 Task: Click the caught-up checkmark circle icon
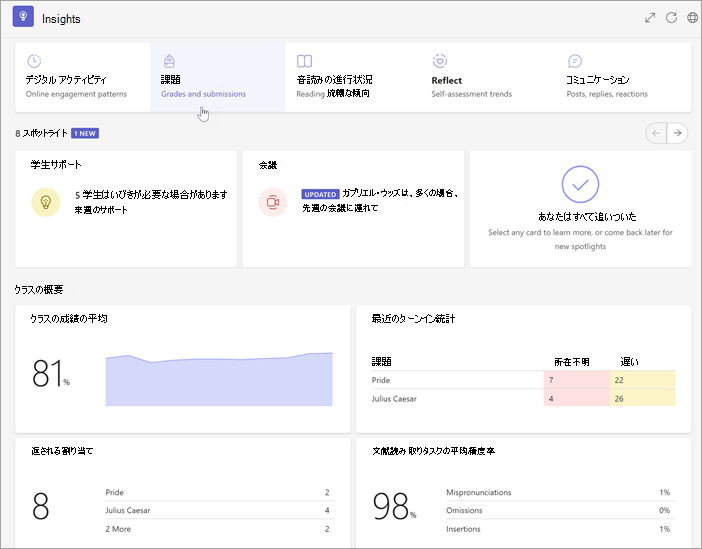(x=580, y=184)
